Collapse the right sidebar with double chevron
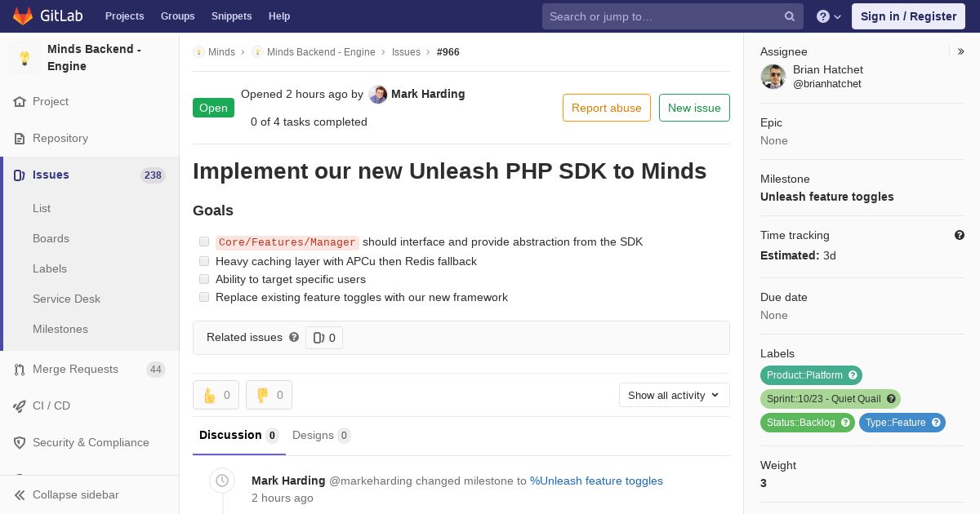The width and height of the screenshot is (980, 514). tap(960, 51)
